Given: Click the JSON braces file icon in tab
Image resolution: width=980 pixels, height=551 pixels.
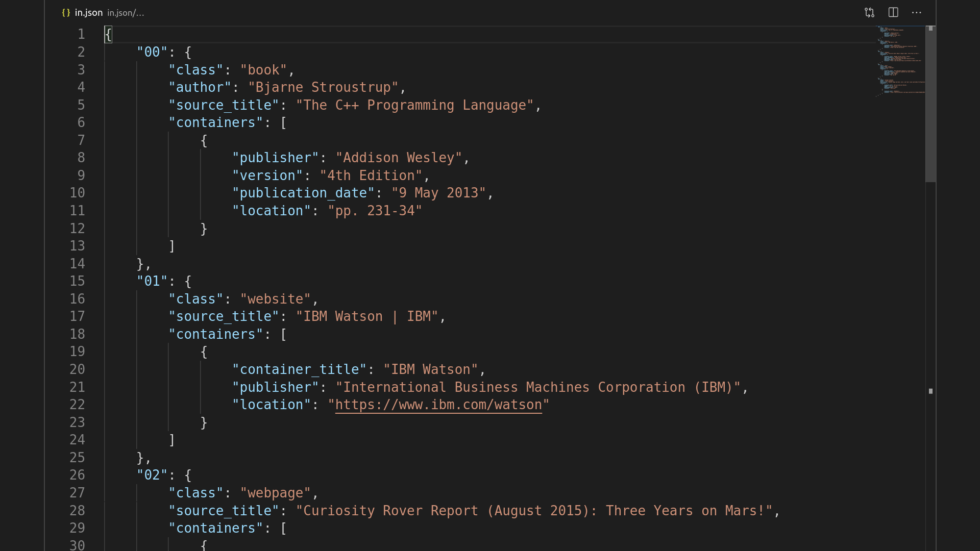Looking at the screenshot, I should click(x=66, y=13).
